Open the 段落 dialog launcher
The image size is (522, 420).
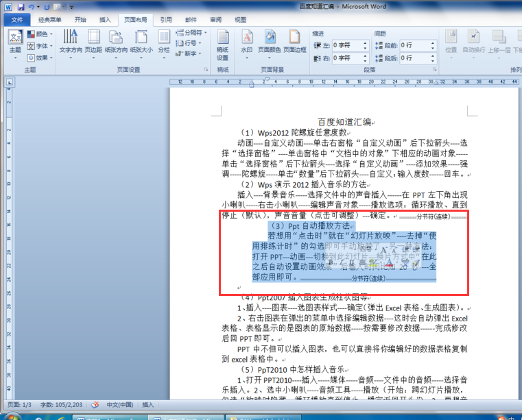point(434,69)
